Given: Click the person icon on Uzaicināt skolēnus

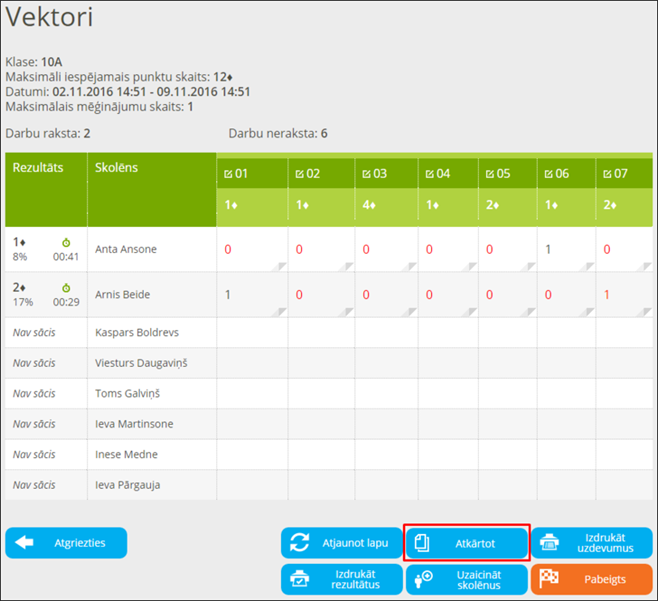Looking at the screenshot, I should pos(423,580).
